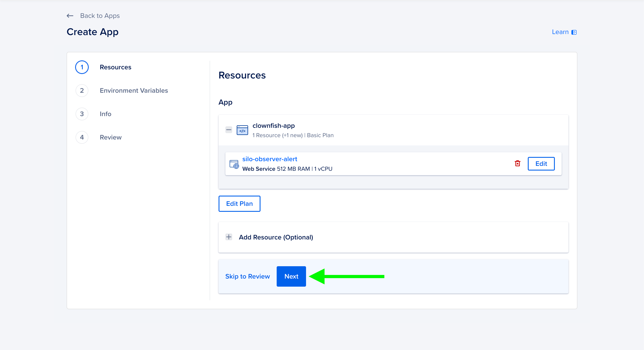Go to Environment Variables step

134,90
